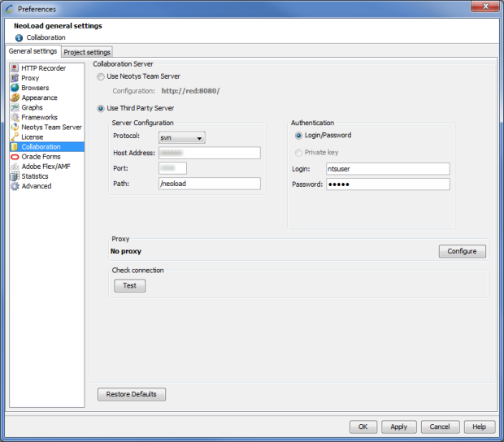Click the Test connection button
The image size is (504, 442).
[x=129, y=286]
